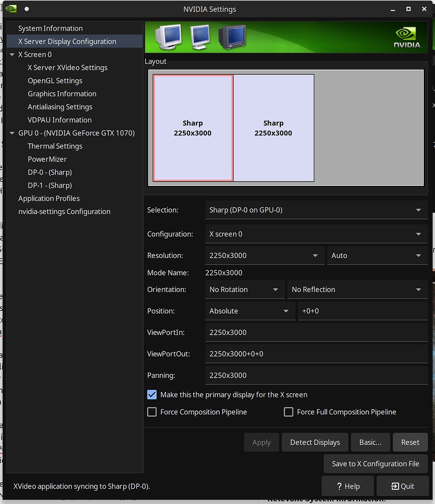Click Save to X Configuration File
Image resolution: width=435 pixels, height=504 pixels.
[x=375, y=463]
